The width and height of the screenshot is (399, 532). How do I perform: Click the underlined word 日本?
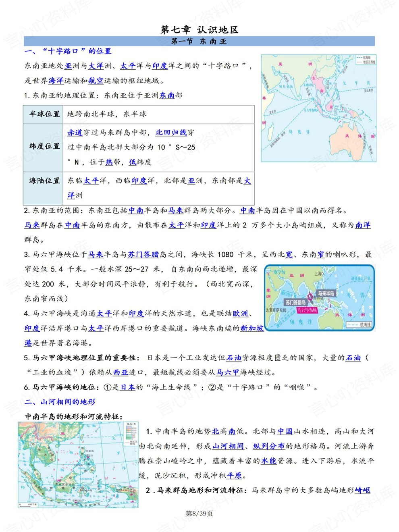pos(128,387)
